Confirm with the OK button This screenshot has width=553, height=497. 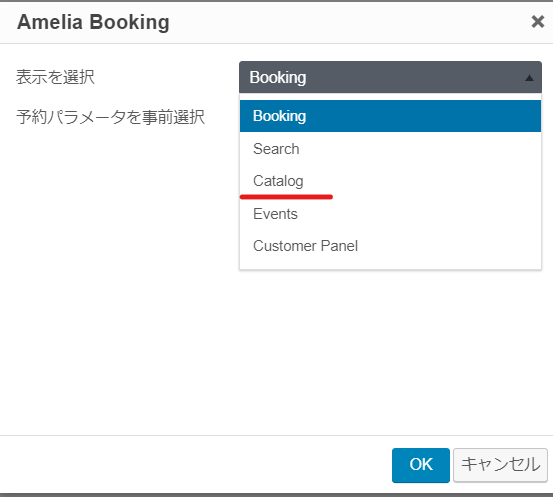pos(421,465)
